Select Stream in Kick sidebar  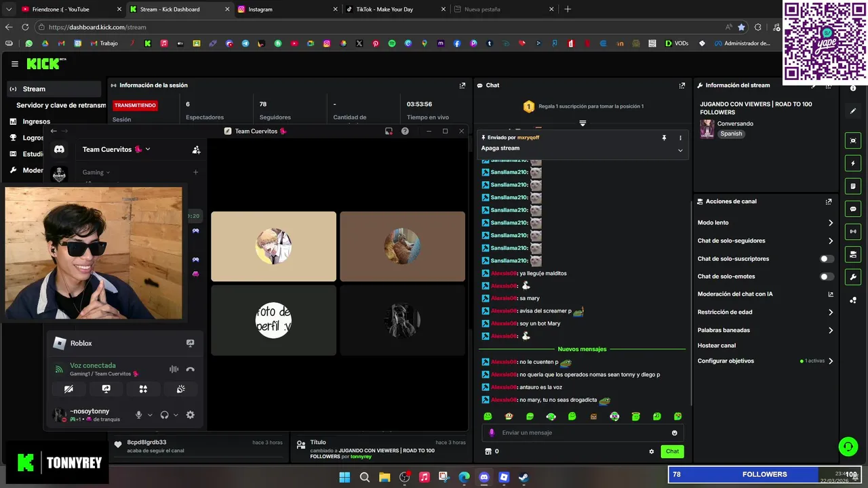coord(54,89)
